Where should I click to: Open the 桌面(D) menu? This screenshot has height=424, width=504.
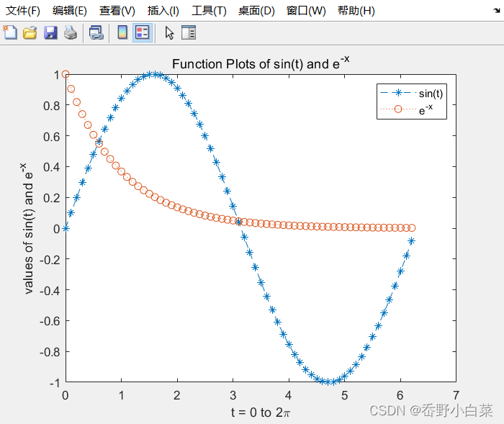pyautogui.click(x=256, y=11)
